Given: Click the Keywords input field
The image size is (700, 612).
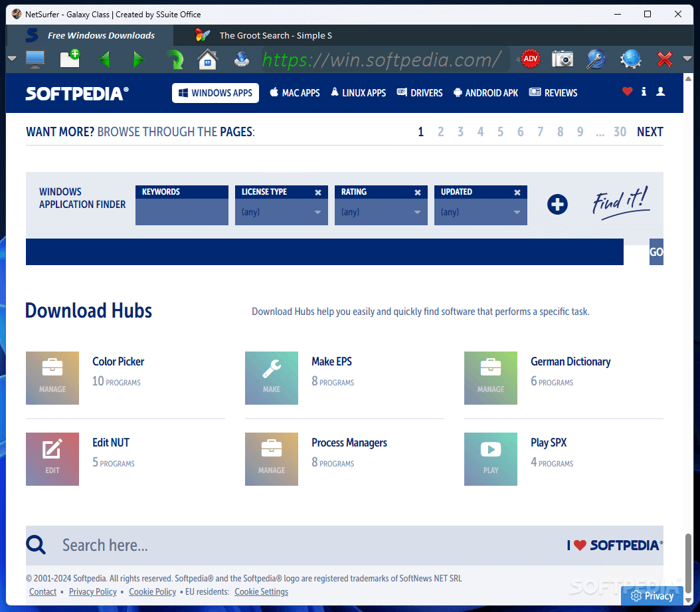Looking at the screenshot, I should (x=182, y=212).
